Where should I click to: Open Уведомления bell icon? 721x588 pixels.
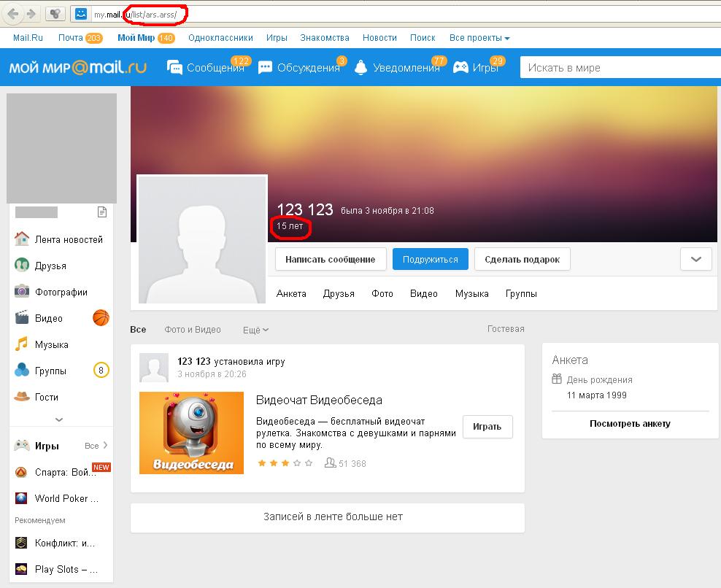coord(361,67)
